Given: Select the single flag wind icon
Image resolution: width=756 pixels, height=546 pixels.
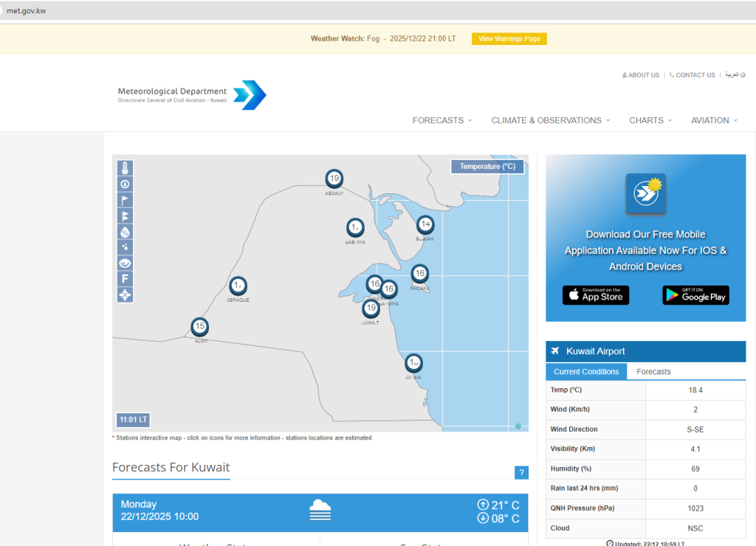Looking at the screenshot, I should tap(126, 200).
